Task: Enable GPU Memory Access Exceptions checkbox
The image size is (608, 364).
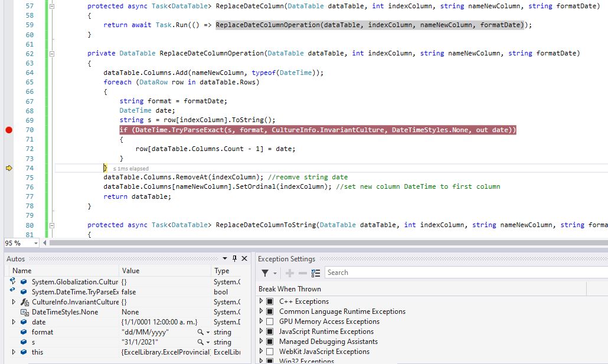Action: pos(270,322)
